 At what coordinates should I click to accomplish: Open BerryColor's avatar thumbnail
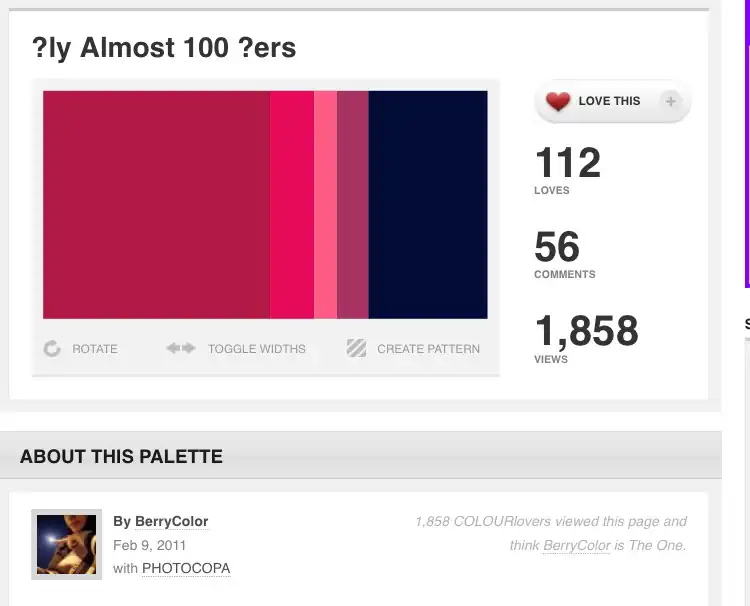click(x=66, y=544)
